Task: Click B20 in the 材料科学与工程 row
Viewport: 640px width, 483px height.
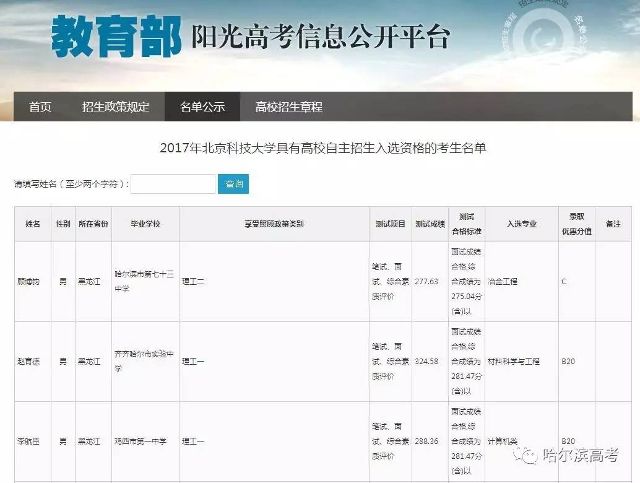Action: (568, 361)
